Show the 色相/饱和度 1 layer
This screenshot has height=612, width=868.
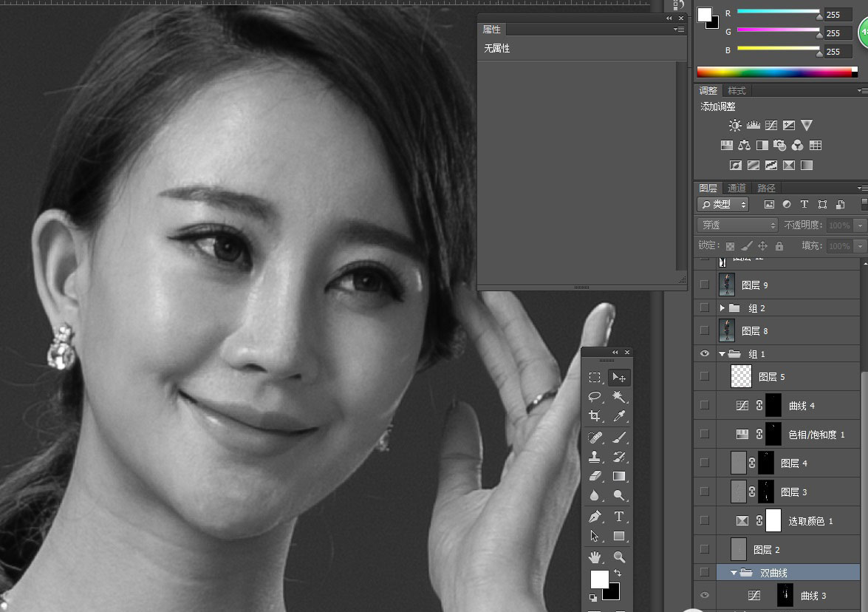[x=704, y=434]
